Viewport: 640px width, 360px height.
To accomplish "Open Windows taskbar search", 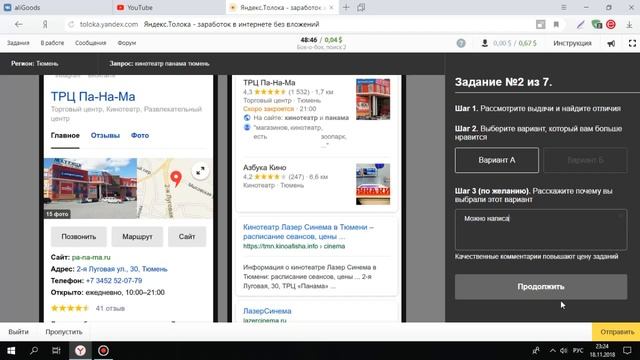I will [x=34, y=351].
